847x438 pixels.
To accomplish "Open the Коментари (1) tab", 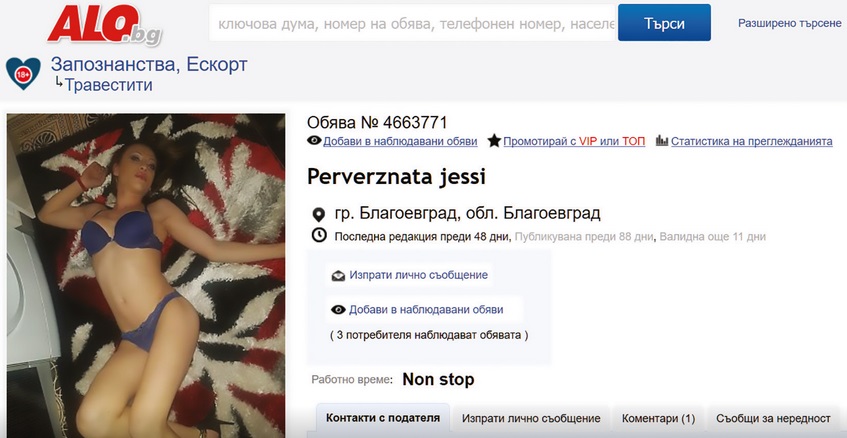I will (658, 418).
